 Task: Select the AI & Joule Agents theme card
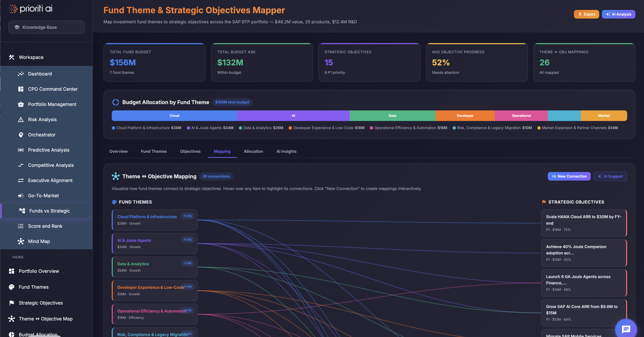(x=155, y=243)
